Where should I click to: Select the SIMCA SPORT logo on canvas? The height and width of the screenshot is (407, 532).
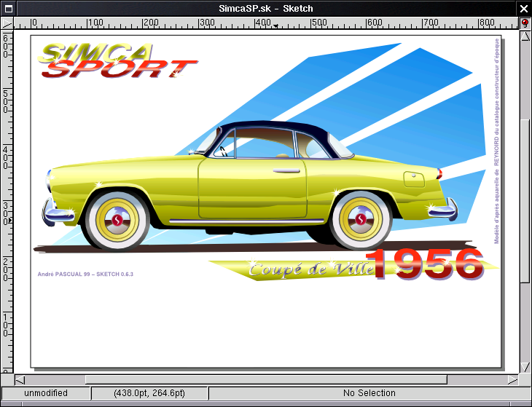[117, 61]
